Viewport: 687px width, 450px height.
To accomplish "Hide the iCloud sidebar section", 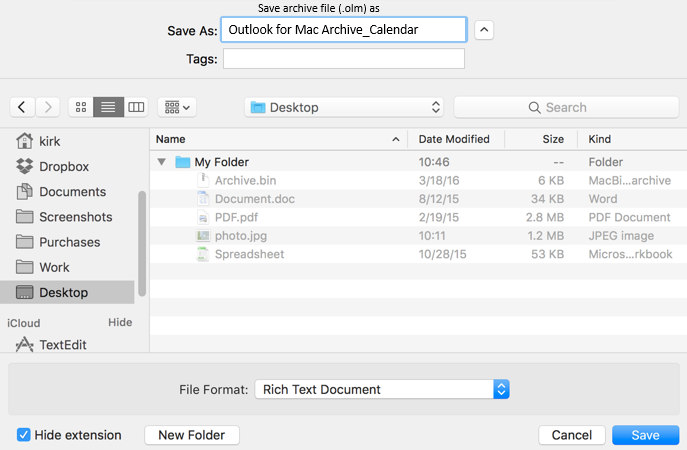I will (120, 322).
